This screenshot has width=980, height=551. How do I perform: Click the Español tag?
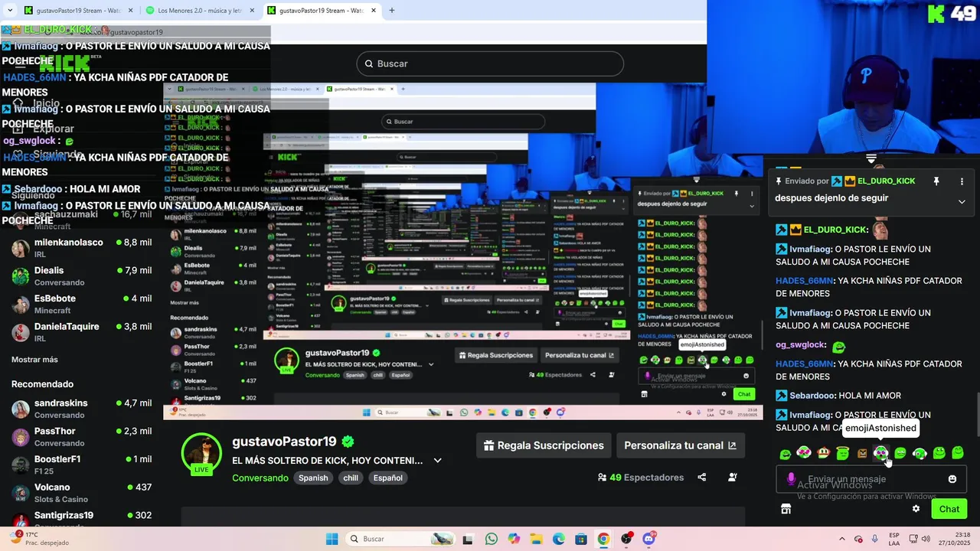coord(387,478)
